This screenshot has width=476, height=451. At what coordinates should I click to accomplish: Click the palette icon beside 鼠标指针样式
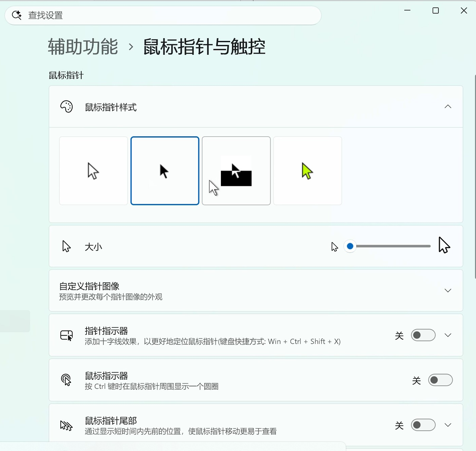[x=66, y=107]
